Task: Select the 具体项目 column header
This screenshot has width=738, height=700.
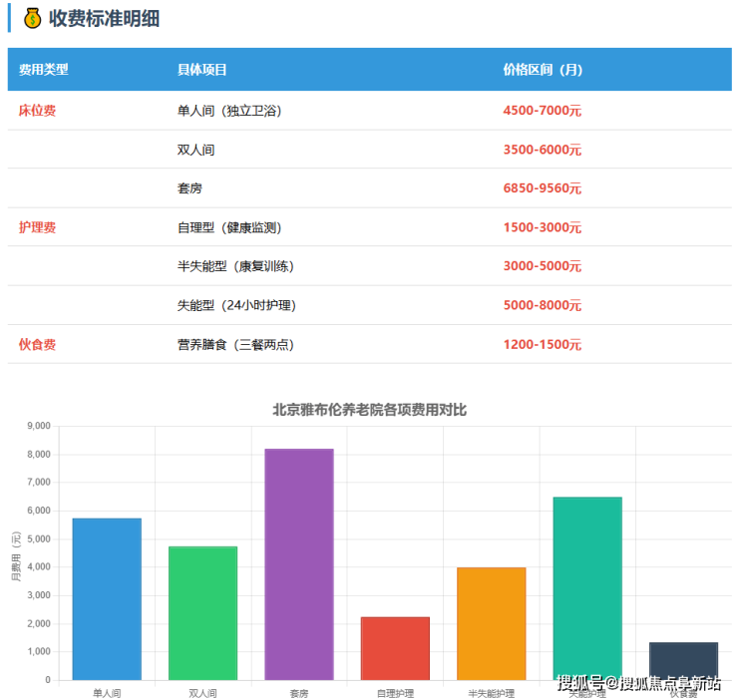Action: 202,70
